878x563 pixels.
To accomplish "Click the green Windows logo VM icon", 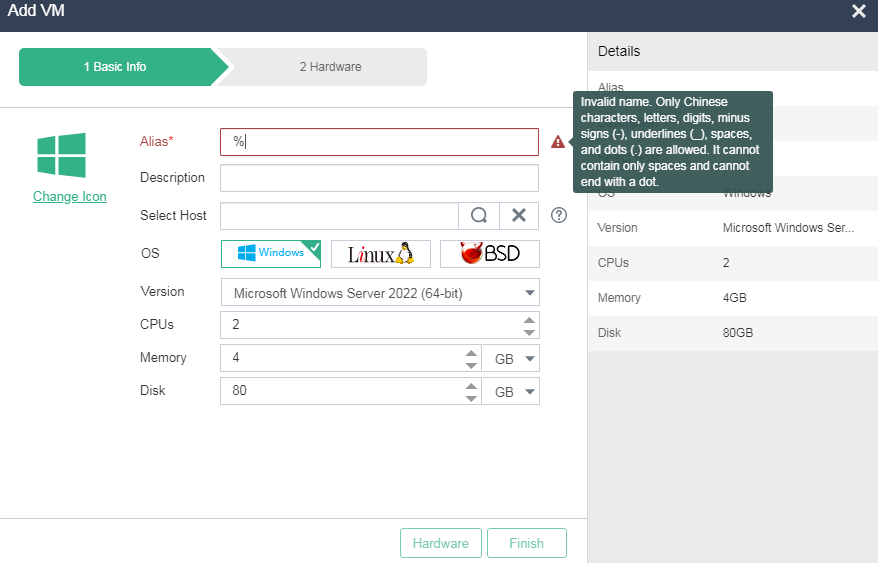I will coord(62,155).
